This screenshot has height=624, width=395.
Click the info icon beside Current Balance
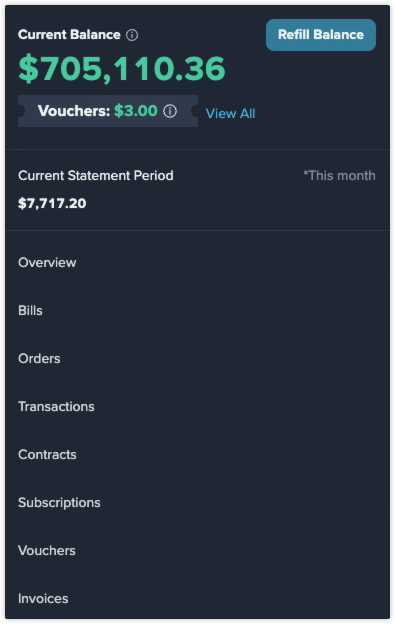tap(132, 35)
